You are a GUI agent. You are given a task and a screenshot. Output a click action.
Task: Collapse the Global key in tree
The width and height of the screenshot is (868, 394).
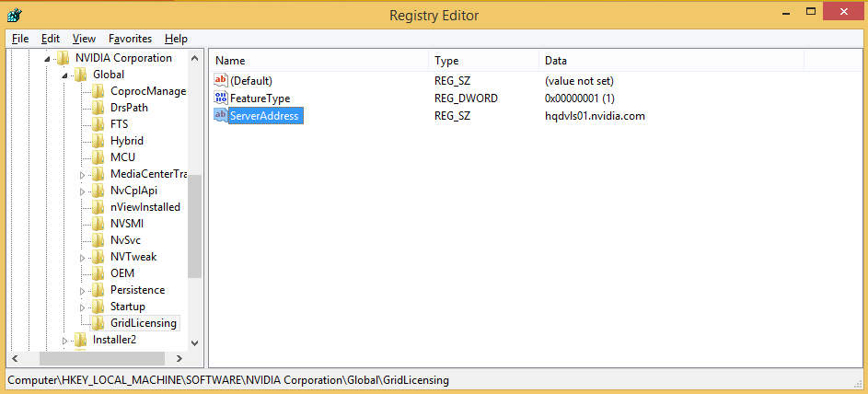[x=65, y=75]
